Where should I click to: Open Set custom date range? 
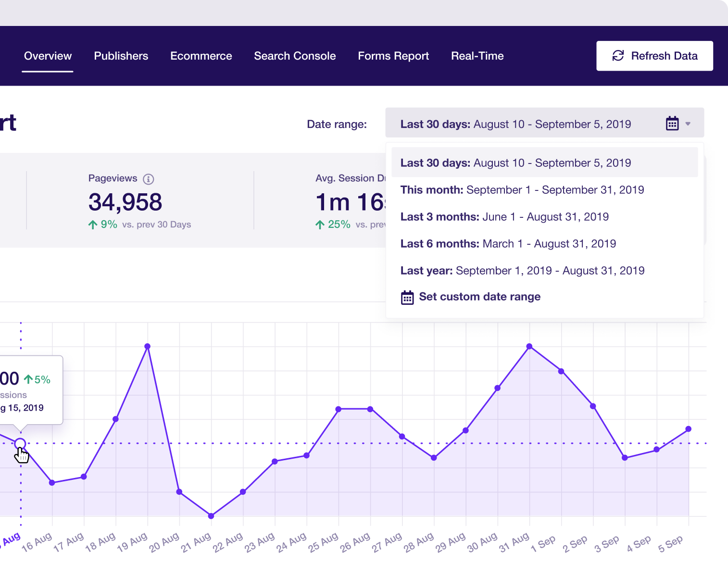pos(479,297)
